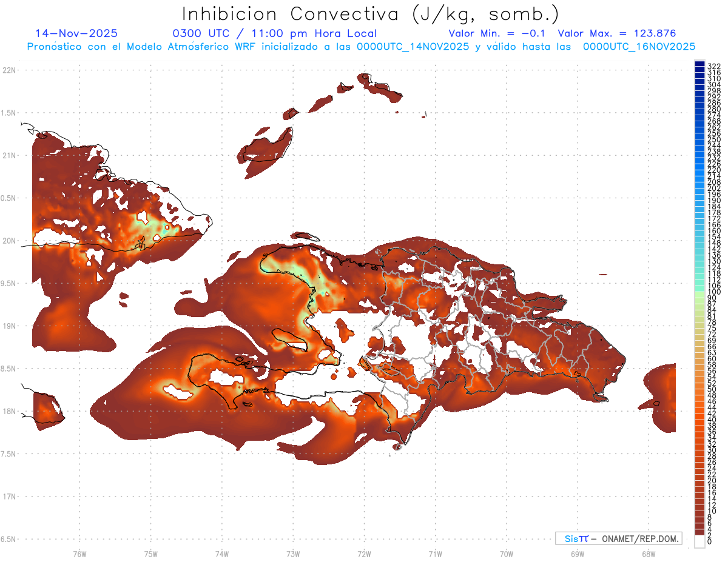Click the '18N' latitude label
The height and width of the screenshot is (562, 728).
coord(9,411)
